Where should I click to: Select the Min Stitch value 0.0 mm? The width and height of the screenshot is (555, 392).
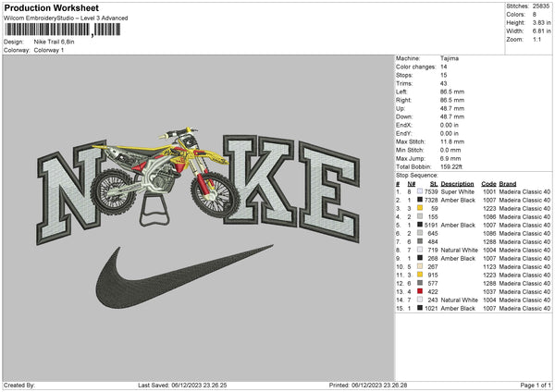point(450,150)
